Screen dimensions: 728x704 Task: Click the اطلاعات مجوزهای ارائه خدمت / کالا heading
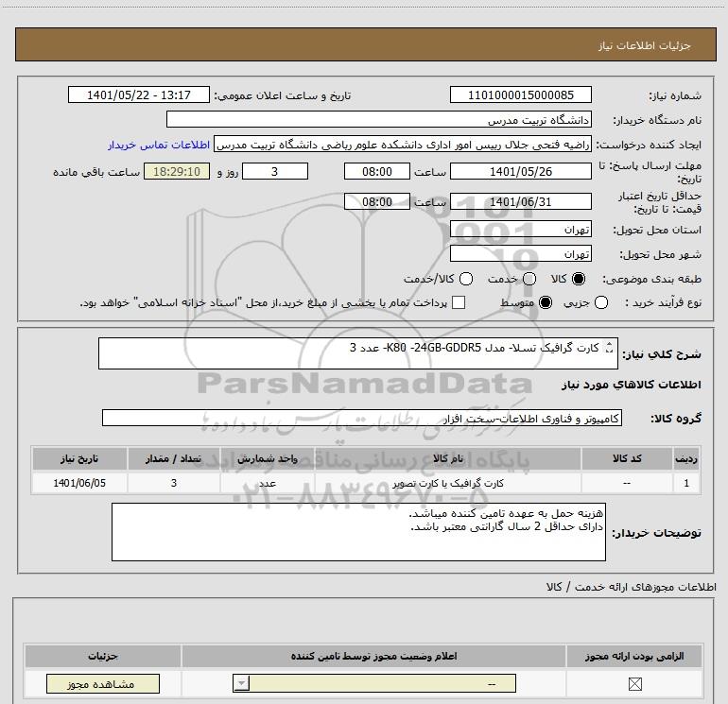[631, 587]
